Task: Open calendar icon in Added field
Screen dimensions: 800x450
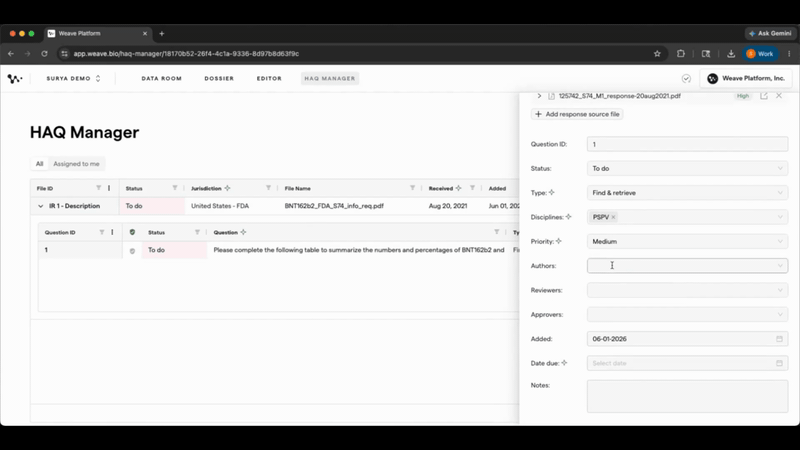Action: pyautogui.click(x=779, y=339)
